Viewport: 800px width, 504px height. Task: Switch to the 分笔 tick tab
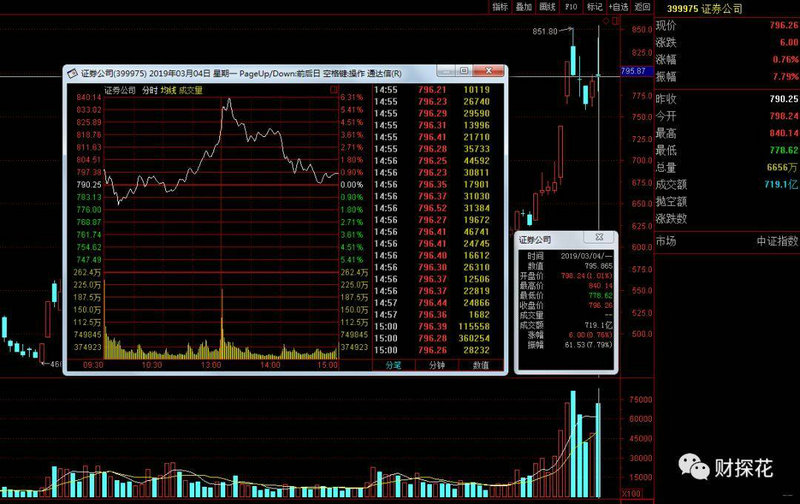(393, 366)
